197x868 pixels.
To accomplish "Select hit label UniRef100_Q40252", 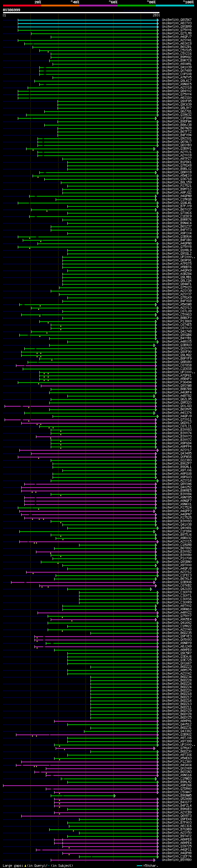I will [177, 487].
